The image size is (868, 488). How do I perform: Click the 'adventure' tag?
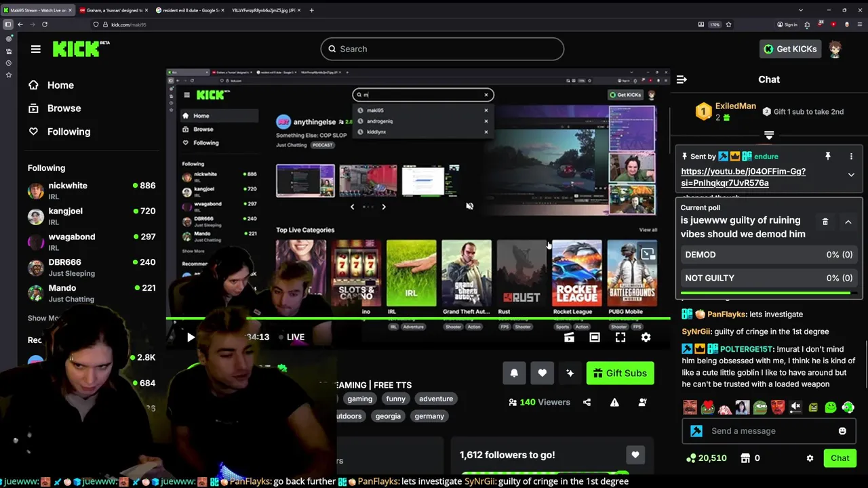tap(436, 399)
